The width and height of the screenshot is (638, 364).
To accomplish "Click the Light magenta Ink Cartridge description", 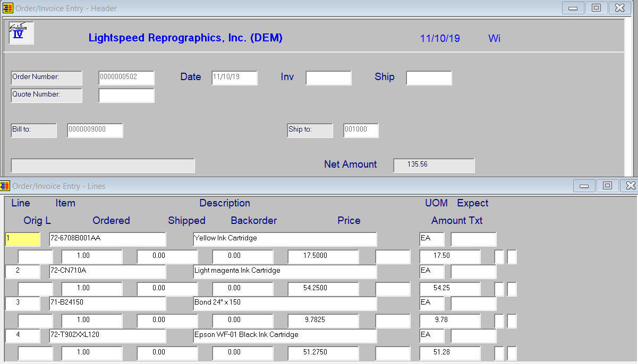I will coord(285,271).
